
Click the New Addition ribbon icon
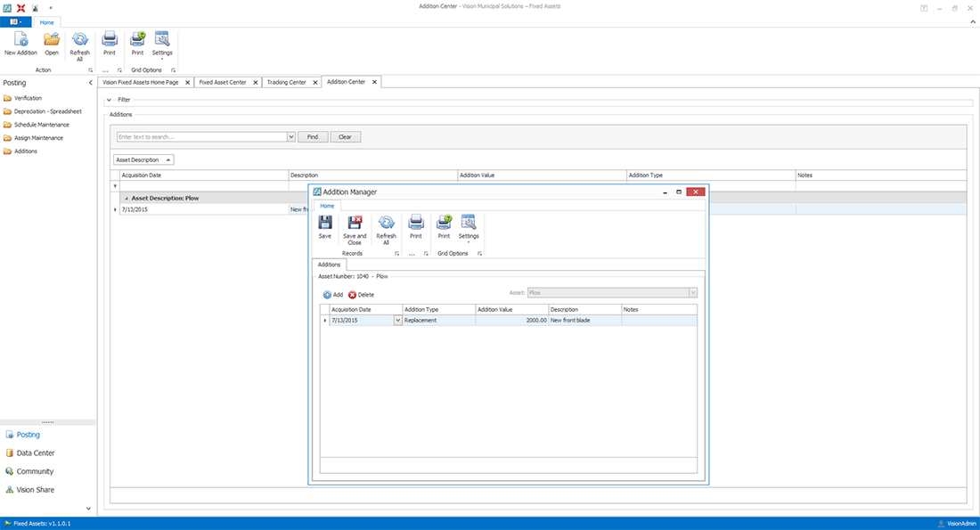(x=20, y=44)
